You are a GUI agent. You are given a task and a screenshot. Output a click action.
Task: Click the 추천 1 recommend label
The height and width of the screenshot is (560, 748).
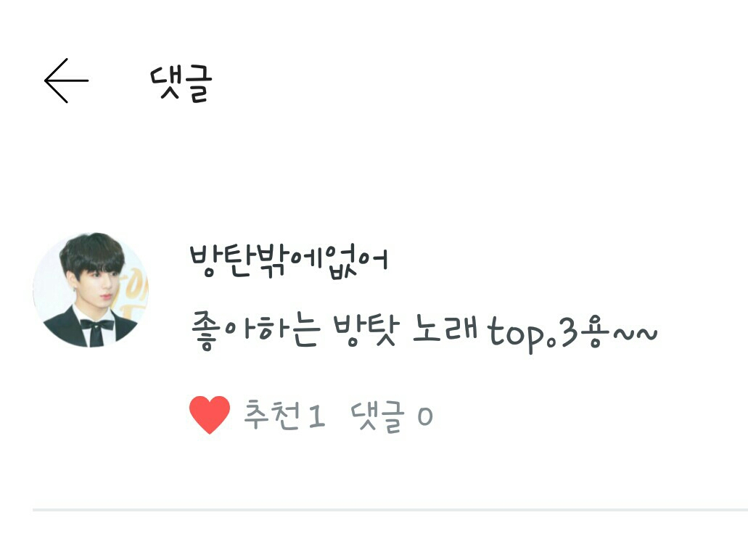tap(284, 415)
